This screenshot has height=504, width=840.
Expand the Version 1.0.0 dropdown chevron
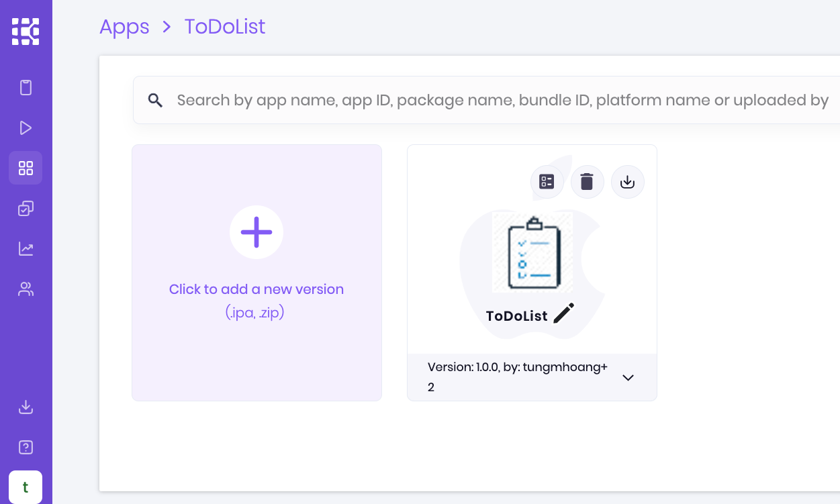click(628, 378)
